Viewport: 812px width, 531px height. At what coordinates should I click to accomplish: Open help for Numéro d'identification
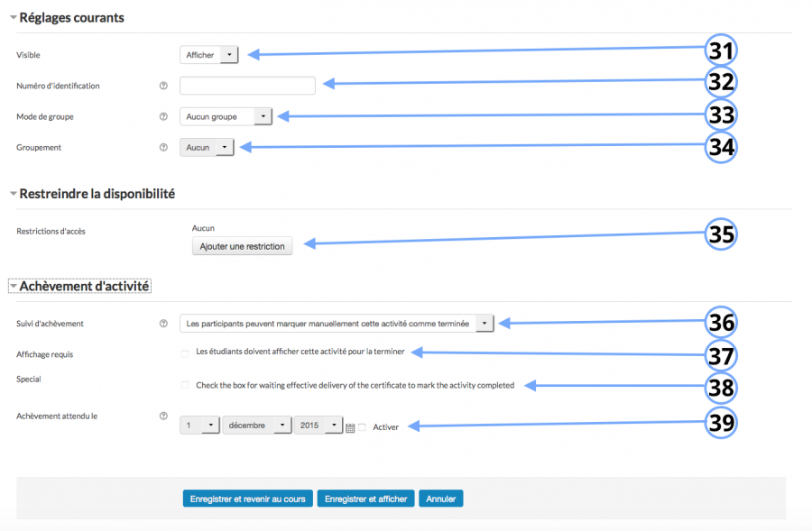pos(163,86)
